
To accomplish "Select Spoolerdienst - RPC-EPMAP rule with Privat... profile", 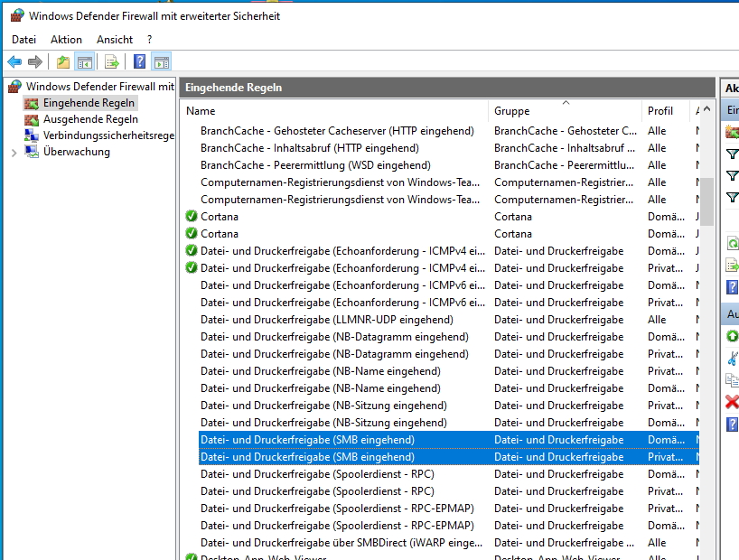I will tap(337, 509).
